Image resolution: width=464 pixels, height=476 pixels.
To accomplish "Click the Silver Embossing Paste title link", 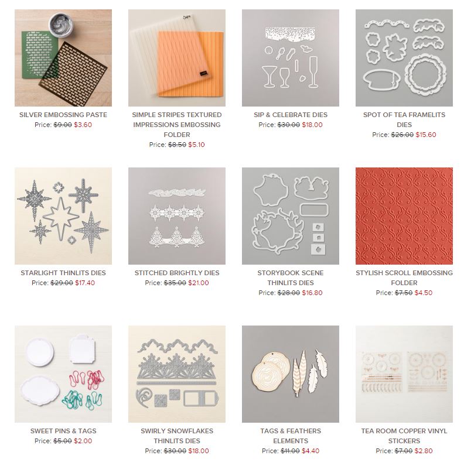I will (63, 115).
